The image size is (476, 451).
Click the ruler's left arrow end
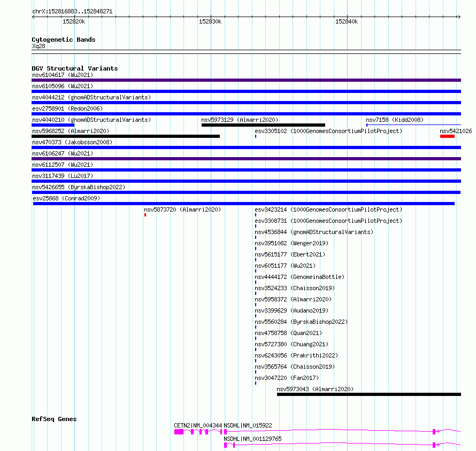coord(33,17)
